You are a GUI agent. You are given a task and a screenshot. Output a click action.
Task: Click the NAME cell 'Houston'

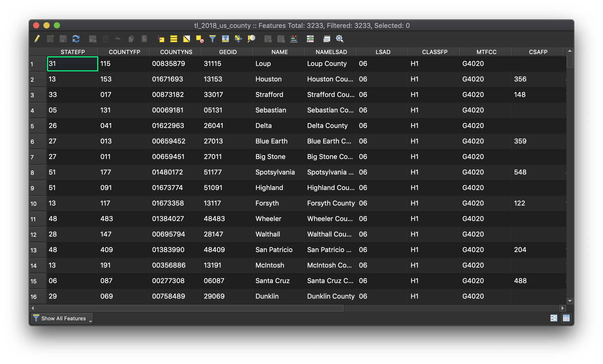click(279, 79)
